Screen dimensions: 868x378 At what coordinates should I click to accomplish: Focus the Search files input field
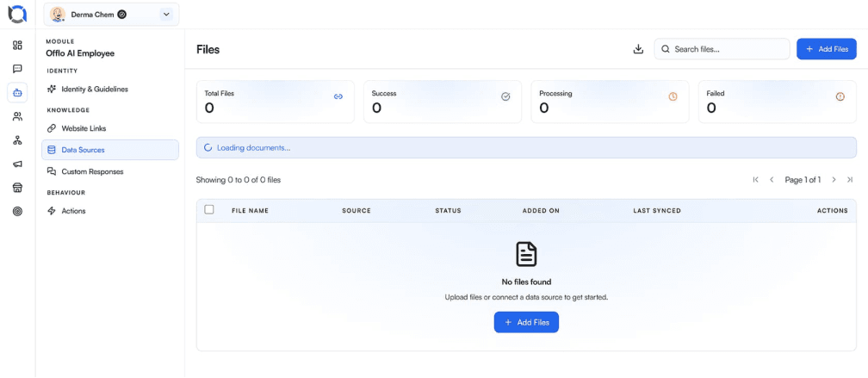pyautogui.click(x=722, y=49)
